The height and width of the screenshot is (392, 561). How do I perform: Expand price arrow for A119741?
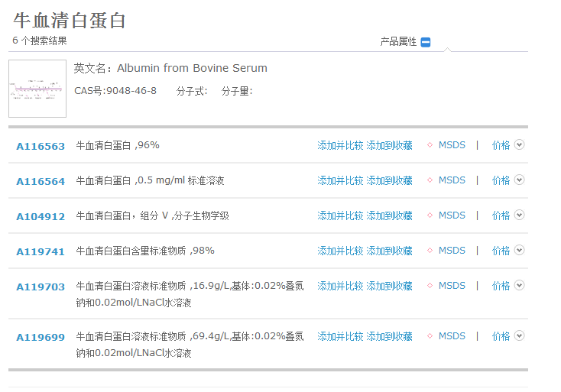click(x=520, y=251)
